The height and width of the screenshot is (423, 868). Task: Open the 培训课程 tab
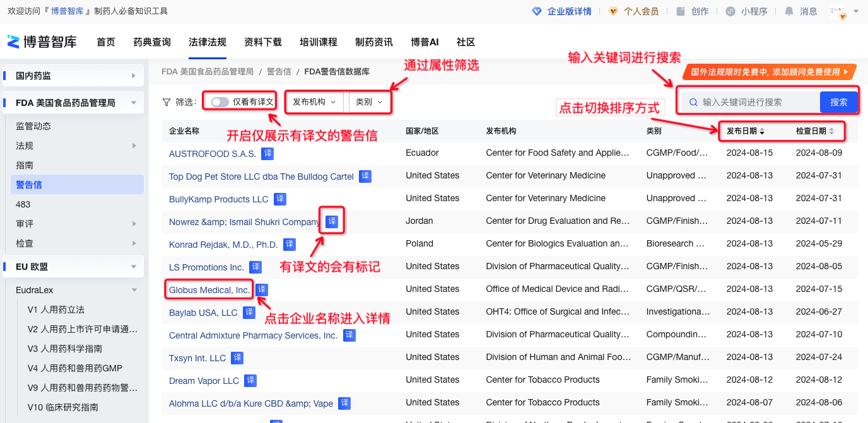(x=319, y=42)
